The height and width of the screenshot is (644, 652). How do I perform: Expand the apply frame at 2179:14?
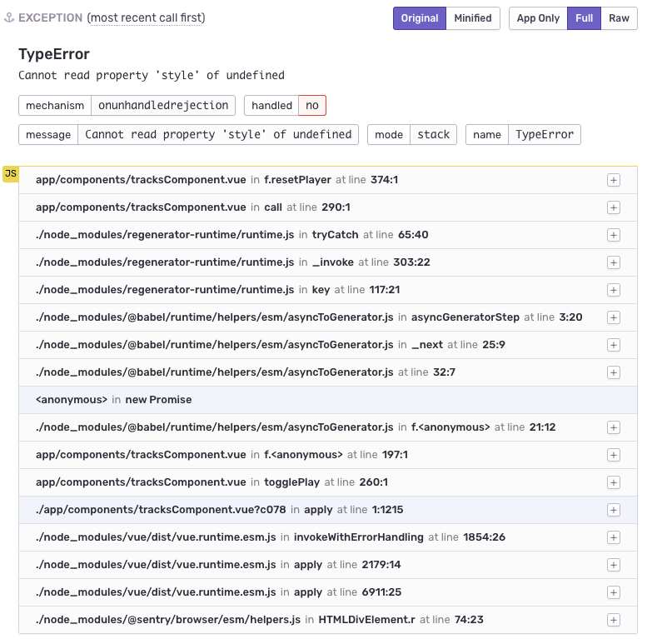(x=614, y=565)
